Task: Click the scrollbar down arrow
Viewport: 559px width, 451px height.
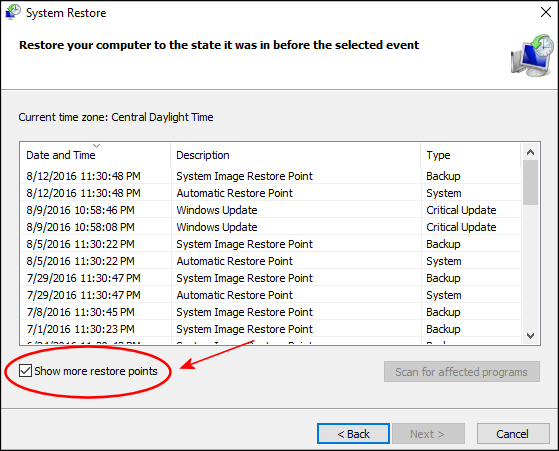Action: 530,335
